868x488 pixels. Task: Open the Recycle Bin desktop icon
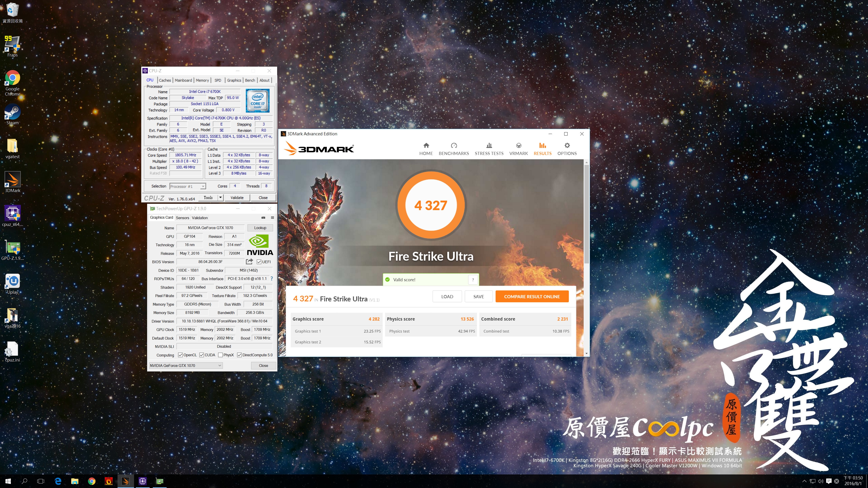pyautogui.click(x=12, y=13)
